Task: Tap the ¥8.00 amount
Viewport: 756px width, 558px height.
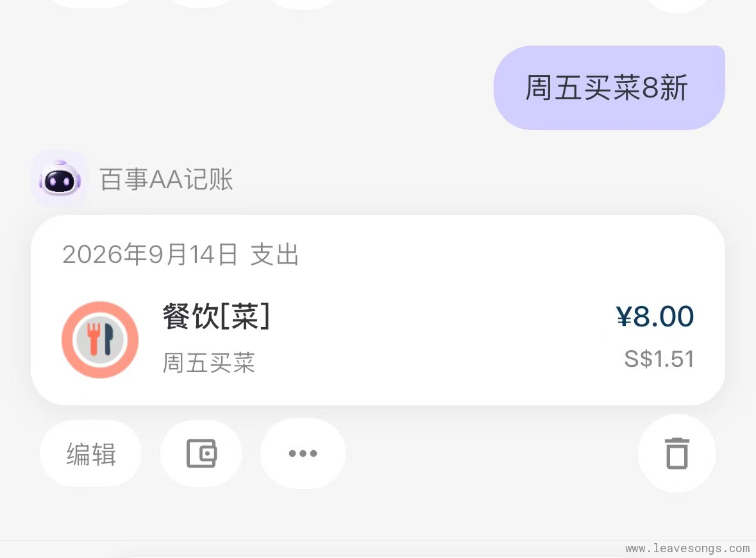Action: 655,316
